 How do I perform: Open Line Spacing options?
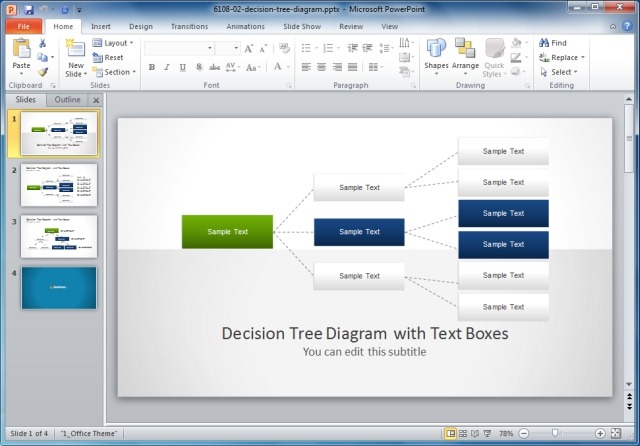385,48
